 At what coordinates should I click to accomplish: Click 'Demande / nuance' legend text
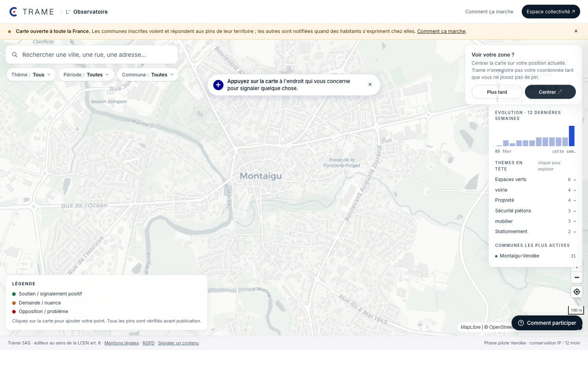40,303
